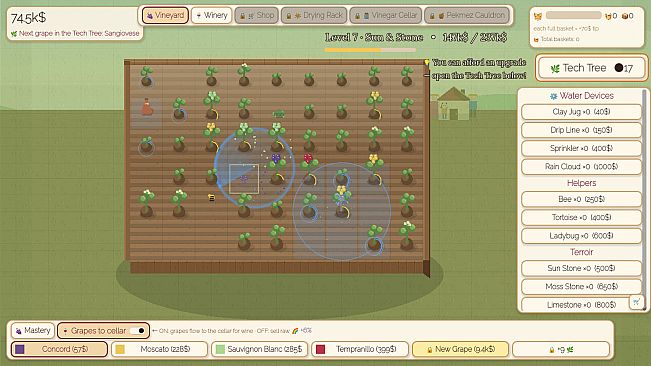Click the basket fill progress bar
This screenshot has height=366, width=651.
(x=573, y=15)
